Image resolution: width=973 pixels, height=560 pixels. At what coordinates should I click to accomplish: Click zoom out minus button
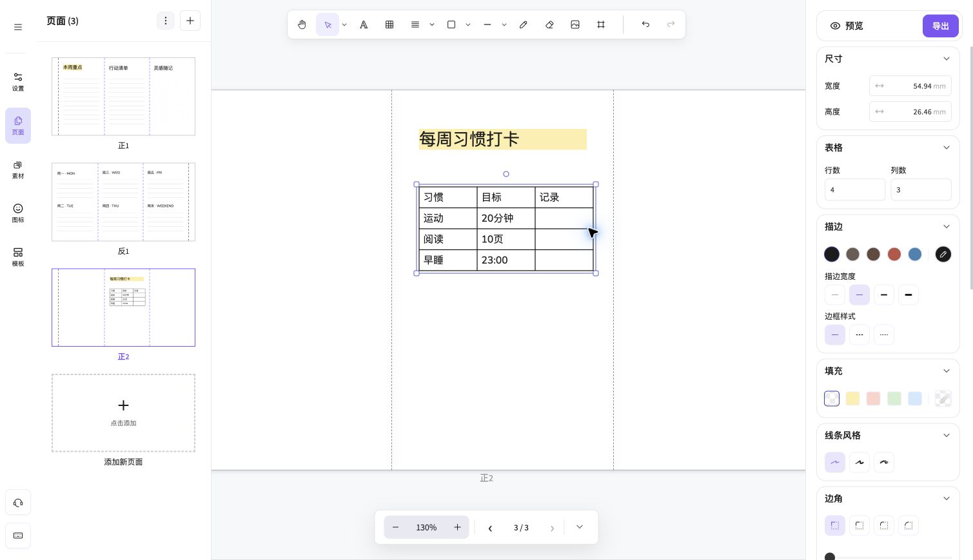point(395,527)
